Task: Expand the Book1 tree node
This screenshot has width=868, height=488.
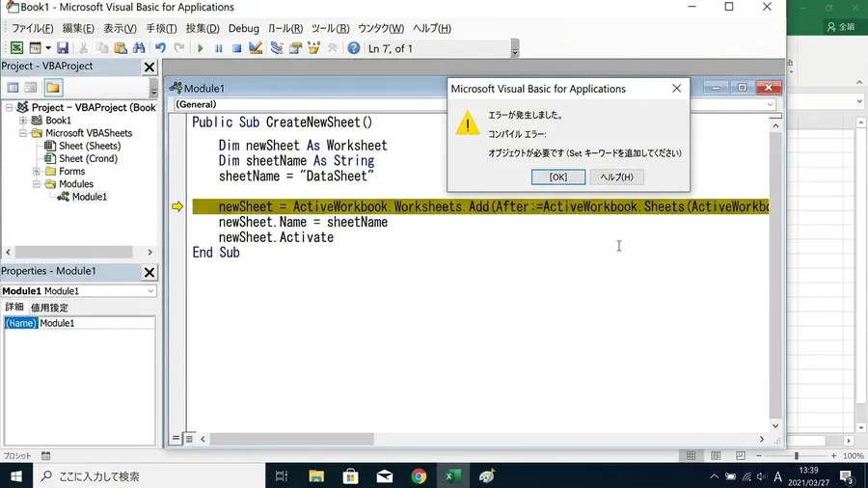Action: pyautogui.click(x=23, y=120)
